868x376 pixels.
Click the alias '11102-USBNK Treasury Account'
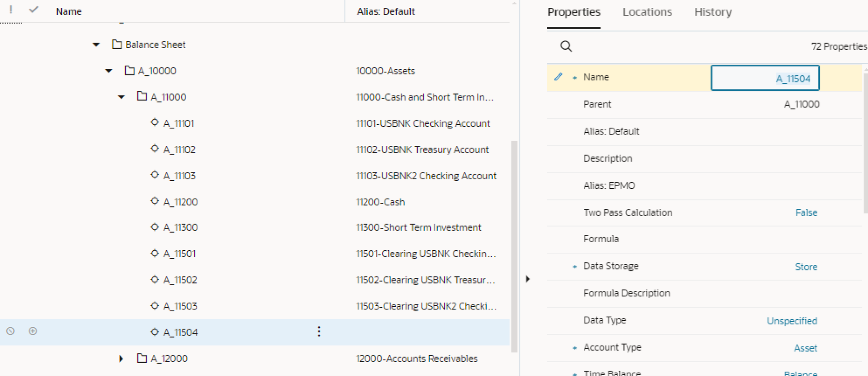[422, 149]
